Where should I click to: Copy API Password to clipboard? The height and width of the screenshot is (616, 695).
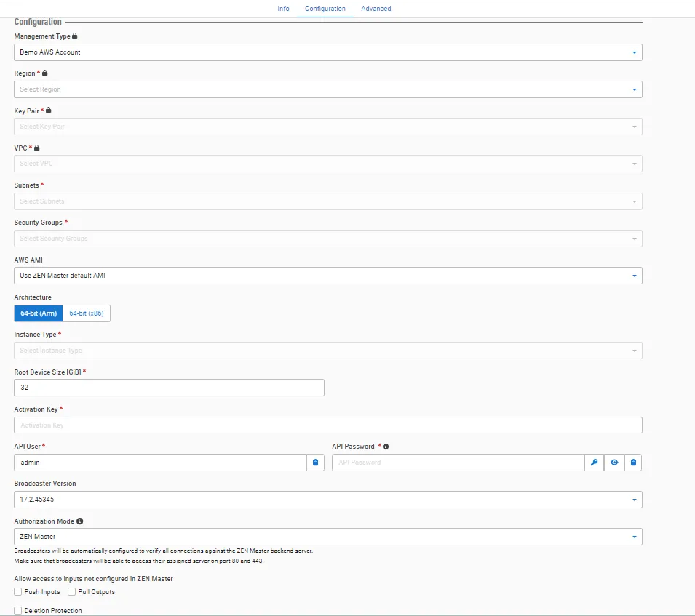point(633,463)
